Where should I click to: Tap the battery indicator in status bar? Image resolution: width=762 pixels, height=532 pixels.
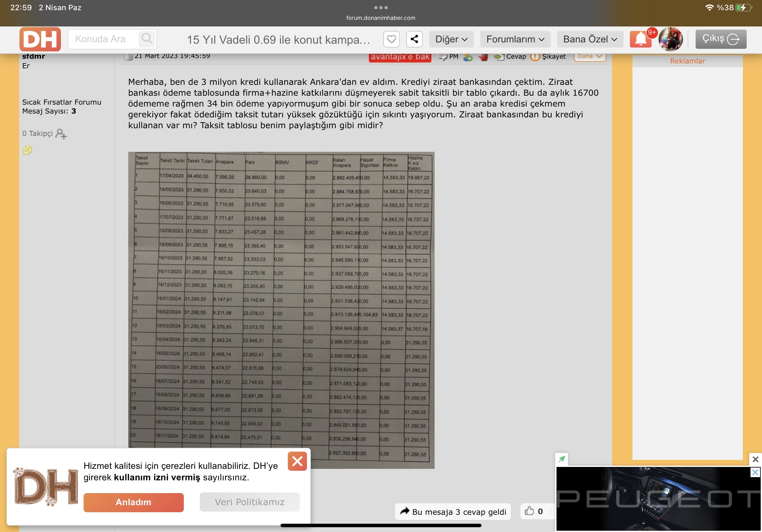[x=743, y=7]
